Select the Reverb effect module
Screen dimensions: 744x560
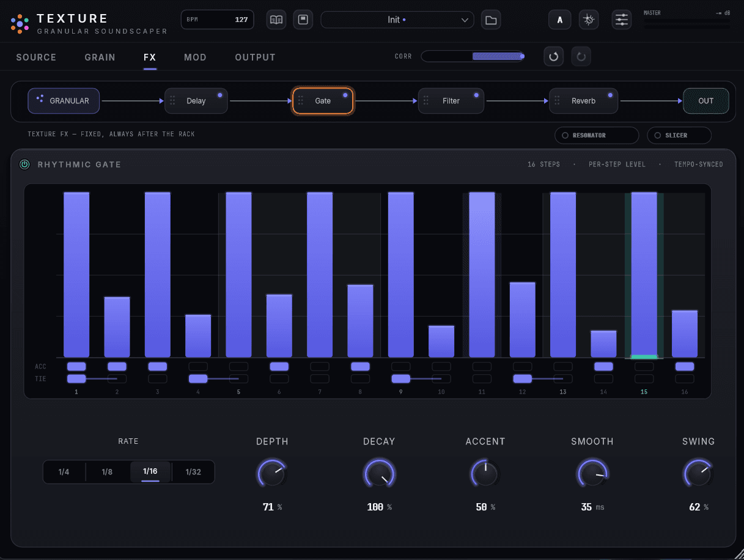(x=583, y=101)
